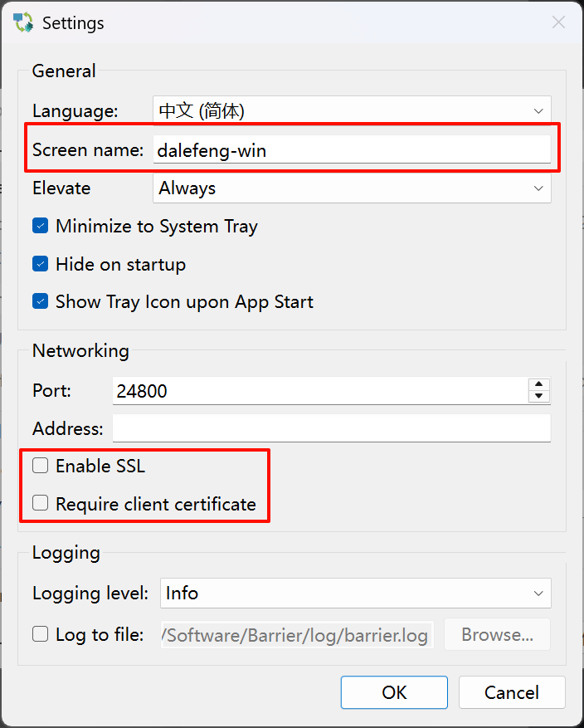
Task: Toggle Show Tray Icon upon App Start
Action: click(41, 301)
